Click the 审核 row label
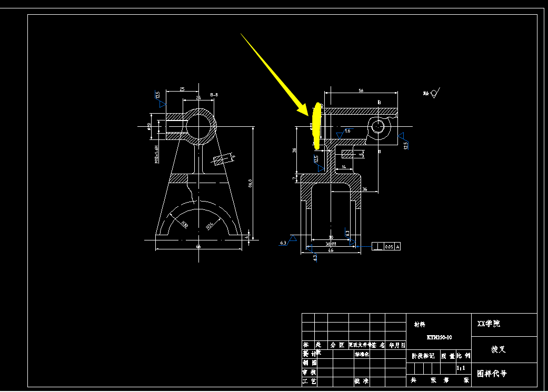The image size is (548, 392). [310, 373]
